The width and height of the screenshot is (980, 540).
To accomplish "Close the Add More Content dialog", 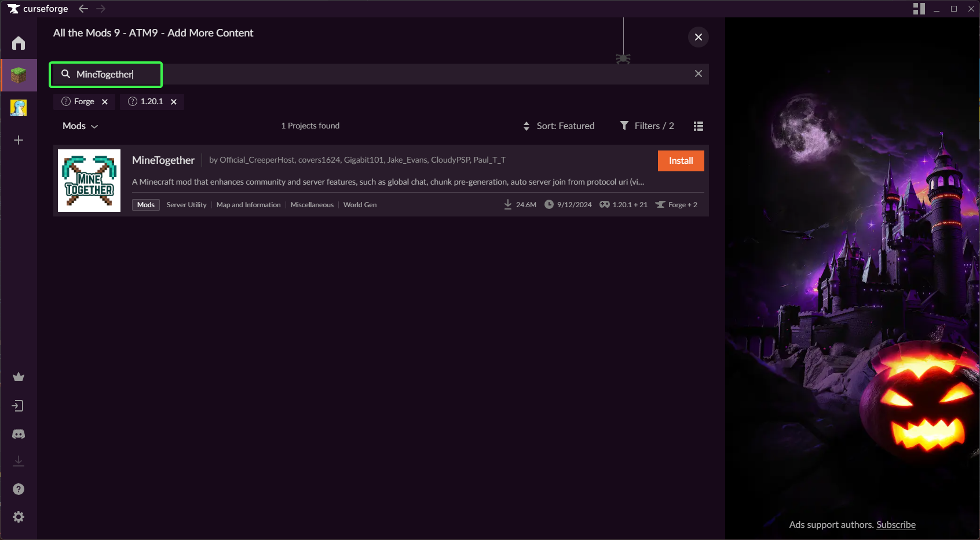I will [x=699, y=37].
